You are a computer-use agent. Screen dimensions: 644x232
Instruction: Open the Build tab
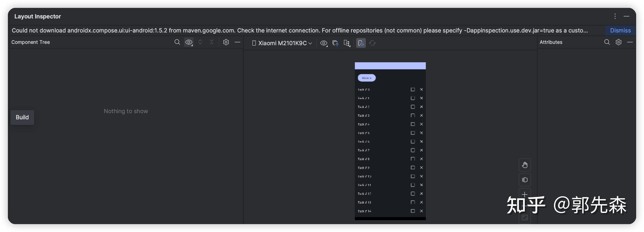tap(22, 117)
